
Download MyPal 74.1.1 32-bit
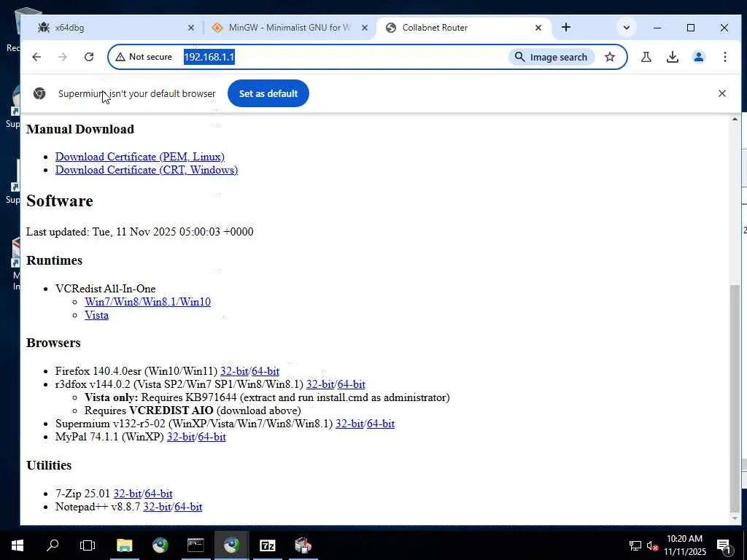click(181, 437)
